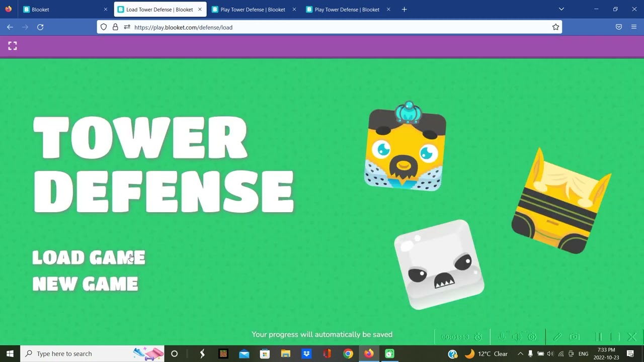Select recorder pencil annotation tool
Screen dimensions: 644x362
[557, 337]
